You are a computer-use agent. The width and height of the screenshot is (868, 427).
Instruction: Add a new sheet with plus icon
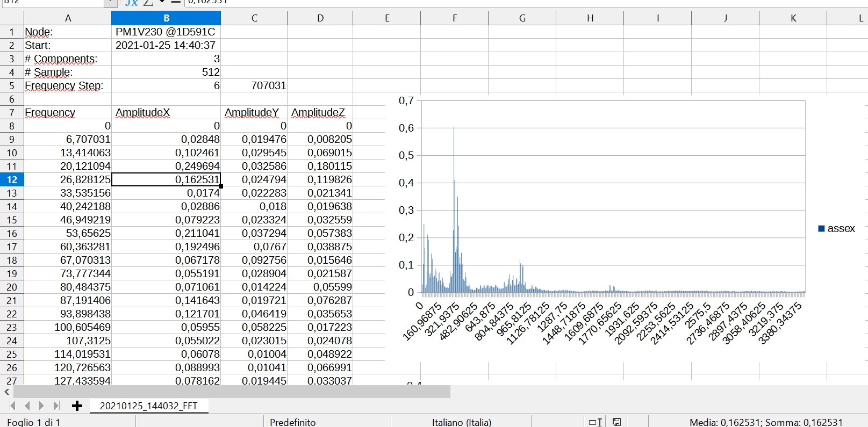(77, 406)
